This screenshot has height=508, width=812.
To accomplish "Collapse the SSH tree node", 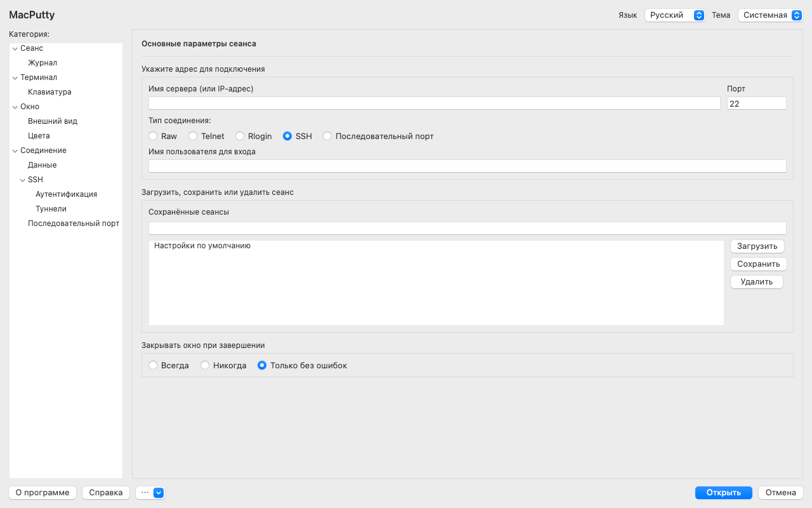I will [23, 180].
